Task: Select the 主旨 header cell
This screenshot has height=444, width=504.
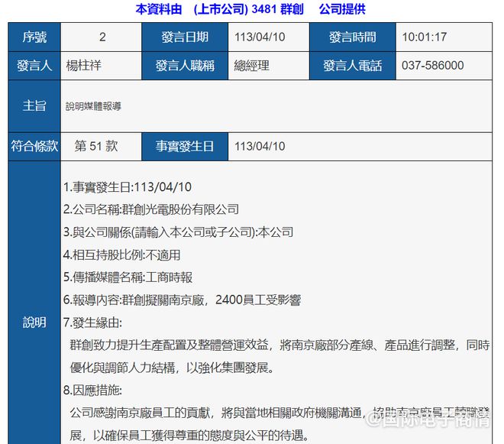Action: coord(34,106)
